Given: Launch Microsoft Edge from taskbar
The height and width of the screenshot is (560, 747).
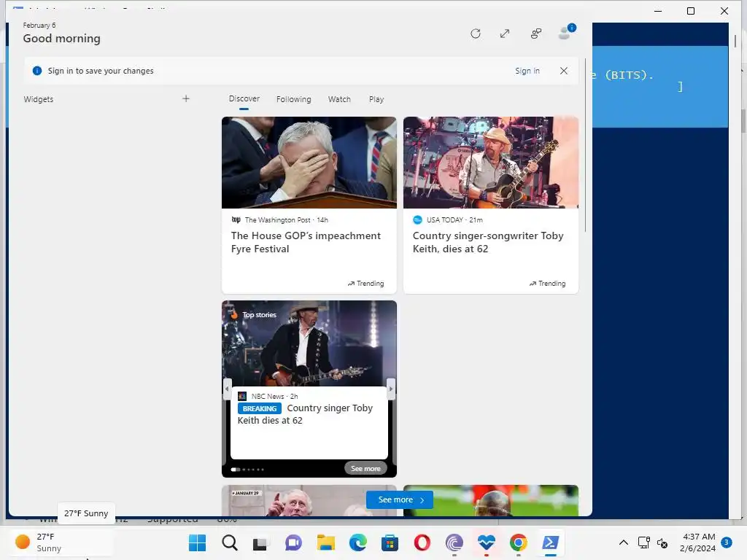Looking at the screenshot, I should click(357, 542).
